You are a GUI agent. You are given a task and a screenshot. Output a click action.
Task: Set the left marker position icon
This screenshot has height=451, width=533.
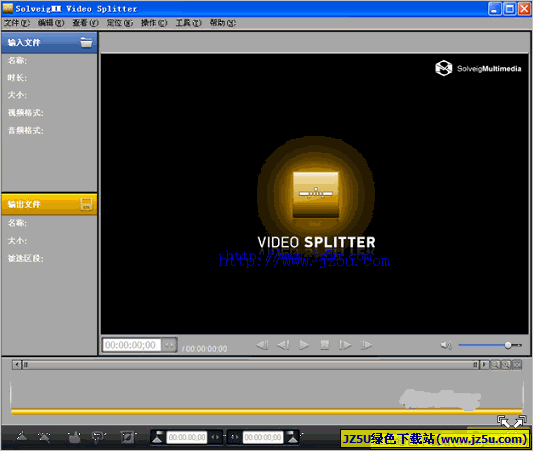tap(158, 437)
